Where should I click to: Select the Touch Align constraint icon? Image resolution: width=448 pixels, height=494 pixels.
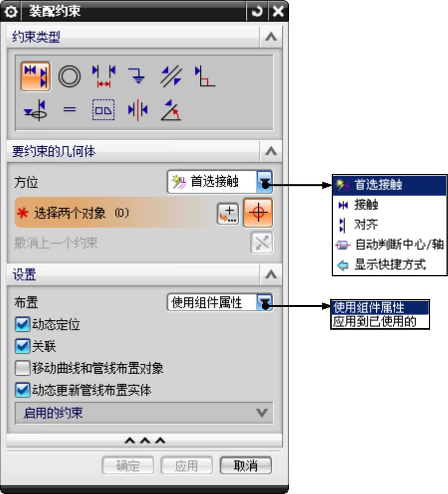(35, 76)
